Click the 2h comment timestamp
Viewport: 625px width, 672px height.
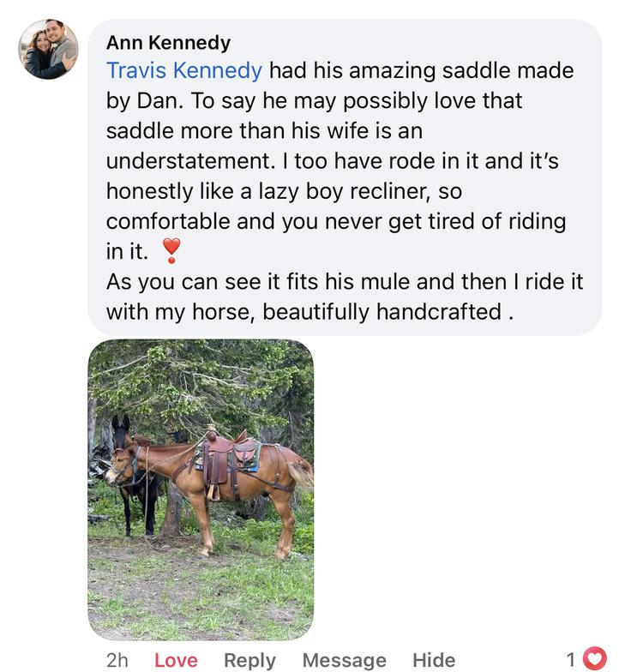point(117,659)
